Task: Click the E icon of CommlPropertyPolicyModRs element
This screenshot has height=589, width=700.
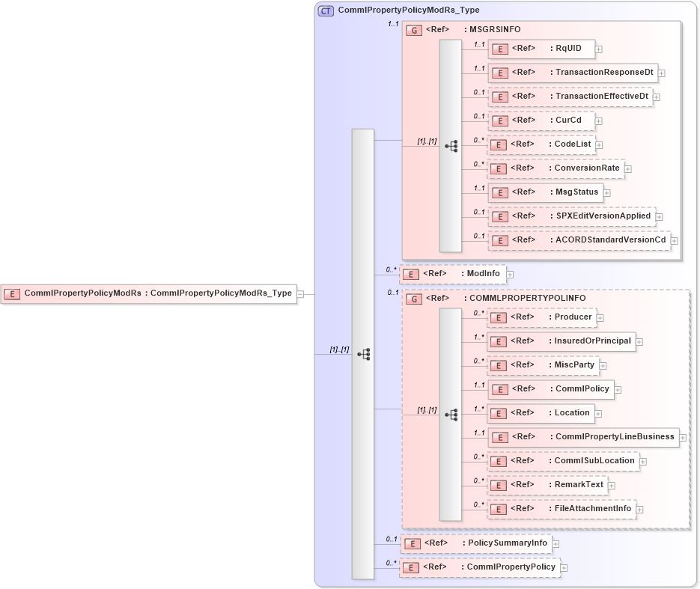Action: 11,293
